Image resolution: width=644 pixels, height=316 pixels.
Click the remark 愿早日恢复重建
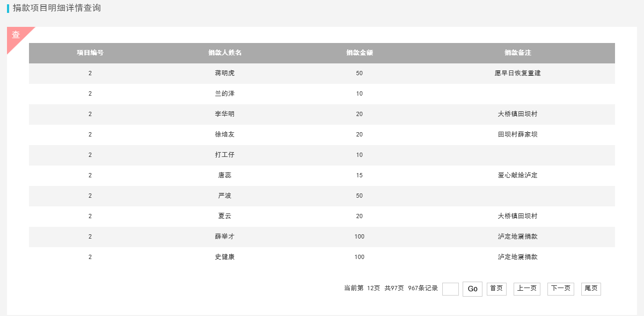pyautogui.click(x=518, y=73)
